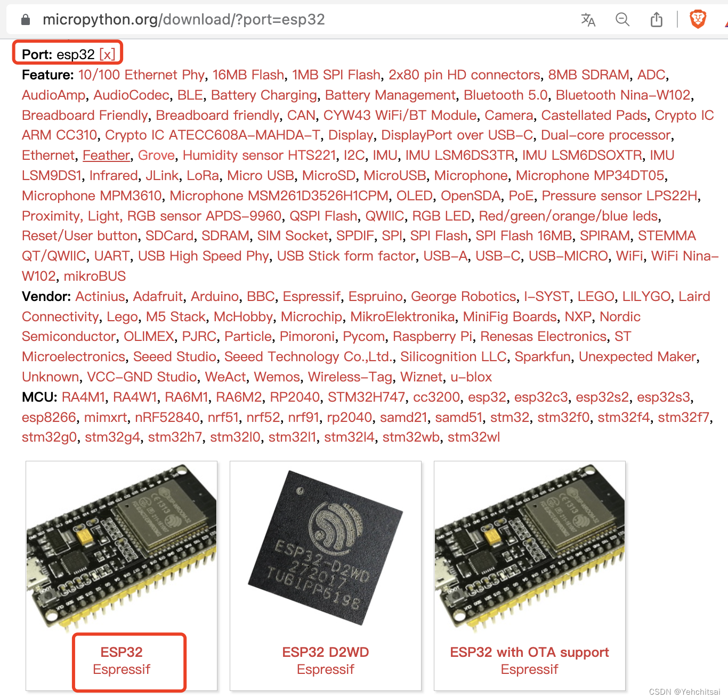Screen dimensions: 728x700
Task: Select the Camera feature link
Action: click(509, 116)
